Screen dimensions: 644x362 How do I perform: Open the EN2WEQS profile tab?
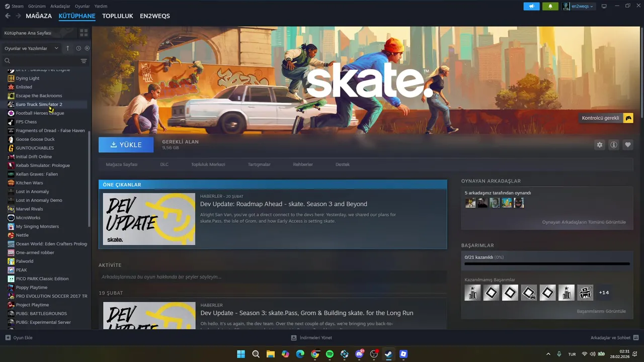click(x=155, y=16)
